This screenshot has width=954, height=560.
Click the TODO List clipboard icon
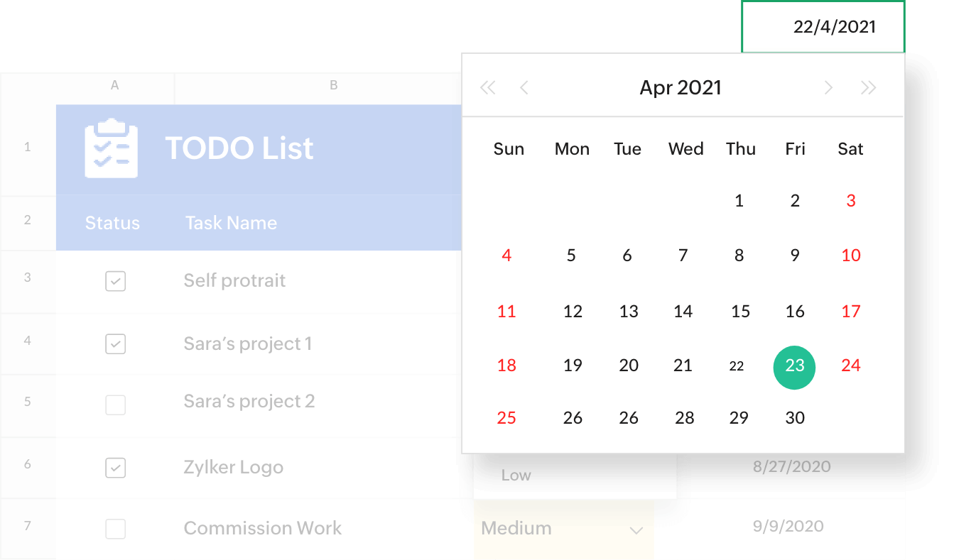[111, 148]
